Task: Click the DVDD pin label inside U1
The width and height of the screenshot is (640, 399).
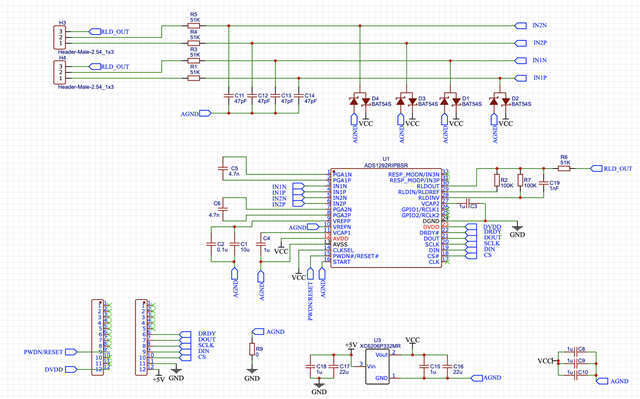Action: (431, 227)
